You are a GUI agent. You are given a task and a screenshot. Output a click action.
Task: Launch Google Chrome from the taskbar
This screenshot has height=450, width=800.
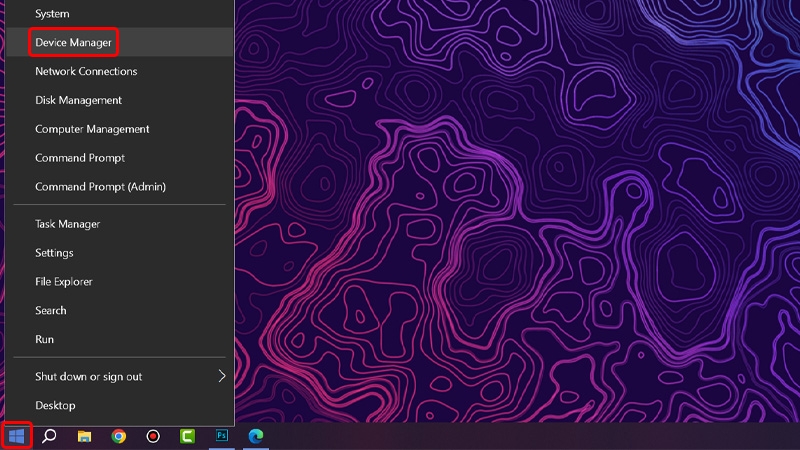point(118,436)
